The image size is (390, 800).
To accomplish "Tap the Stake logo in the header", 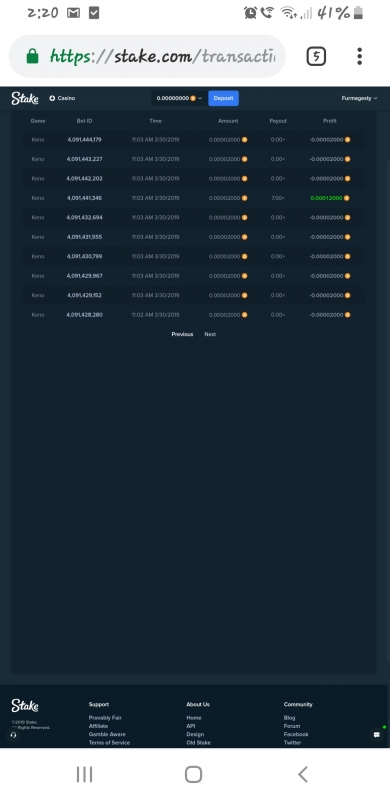I will pyautogui.click(x=25, y=98).
